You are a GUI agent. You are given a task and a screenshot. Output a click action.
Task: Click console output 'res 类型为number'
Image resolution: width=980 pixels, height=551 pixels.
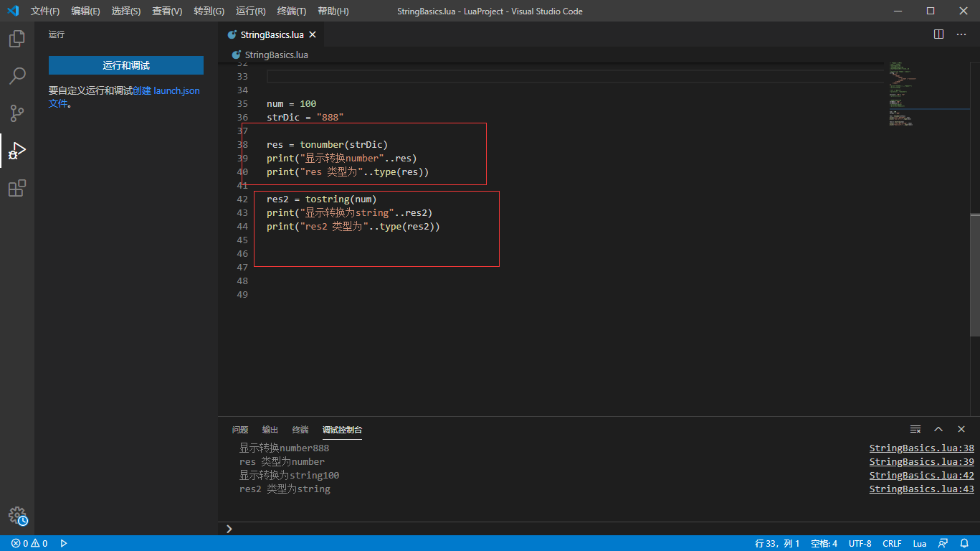point(282,462)
